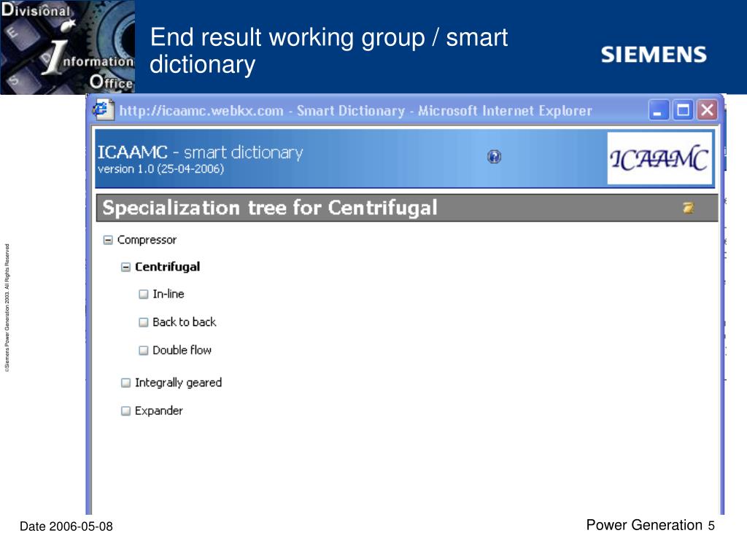
Task: Click the box icon beside In-line
Action: (144, 295)
